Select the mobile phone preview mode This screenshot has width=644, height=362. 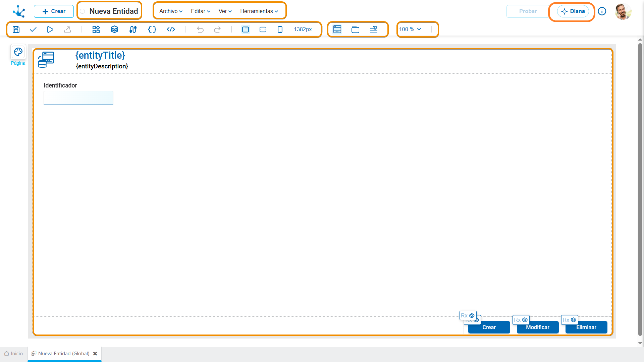[280, 29]
